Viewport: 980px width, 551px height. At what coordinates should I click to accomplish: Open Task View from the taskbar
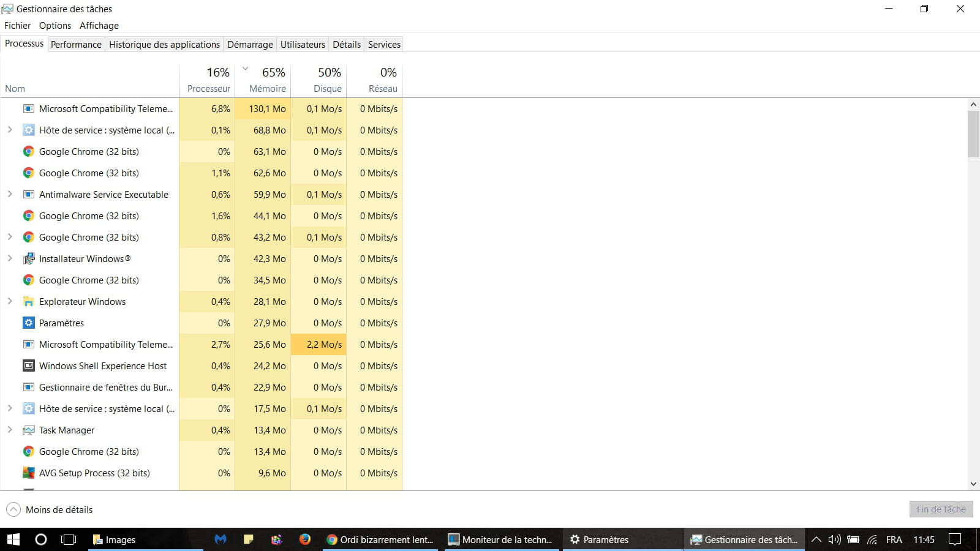pos(69,539)
